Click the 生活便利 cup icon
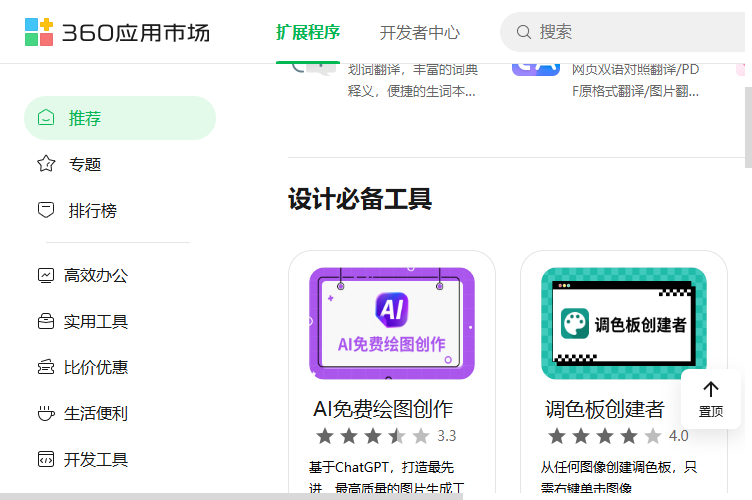The width and height of the screenshot is (752, 500). click(x=46, y=413)
